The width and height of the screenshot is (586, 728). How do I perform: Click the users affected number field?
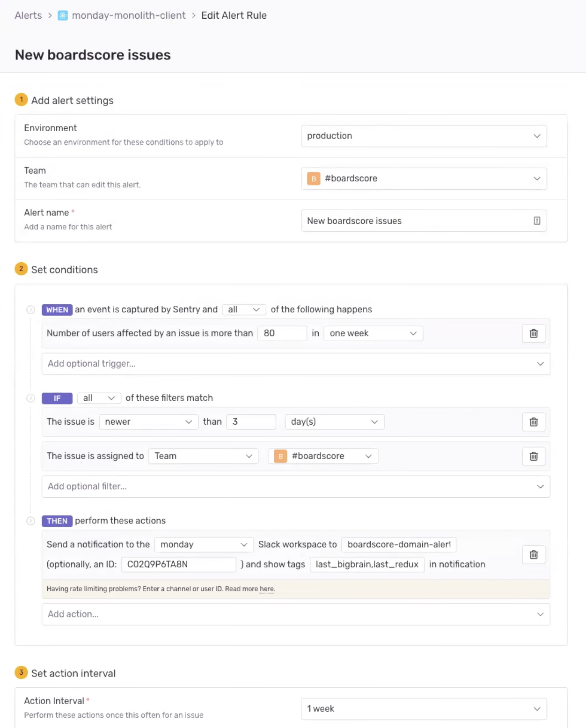click(x=282, y=333)
